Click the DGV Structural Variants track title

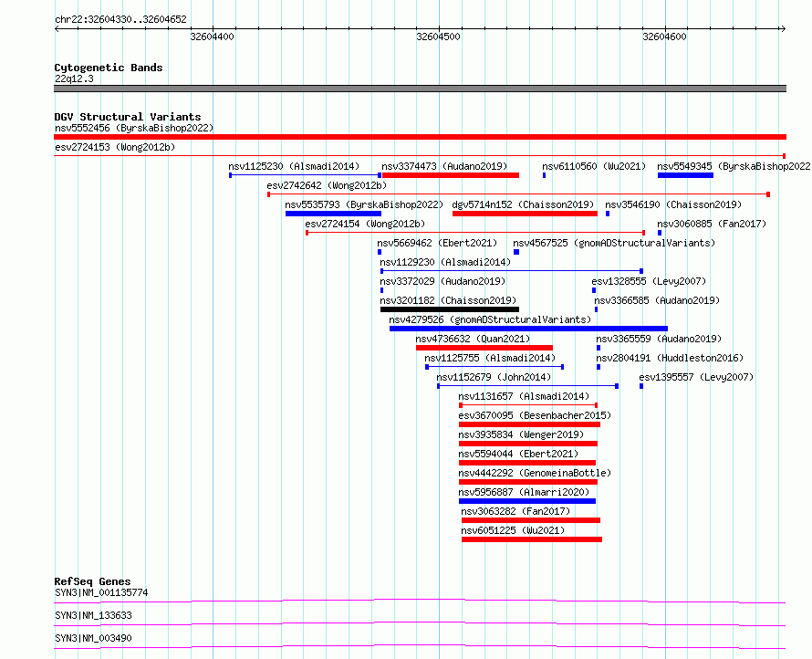[128, 117]
